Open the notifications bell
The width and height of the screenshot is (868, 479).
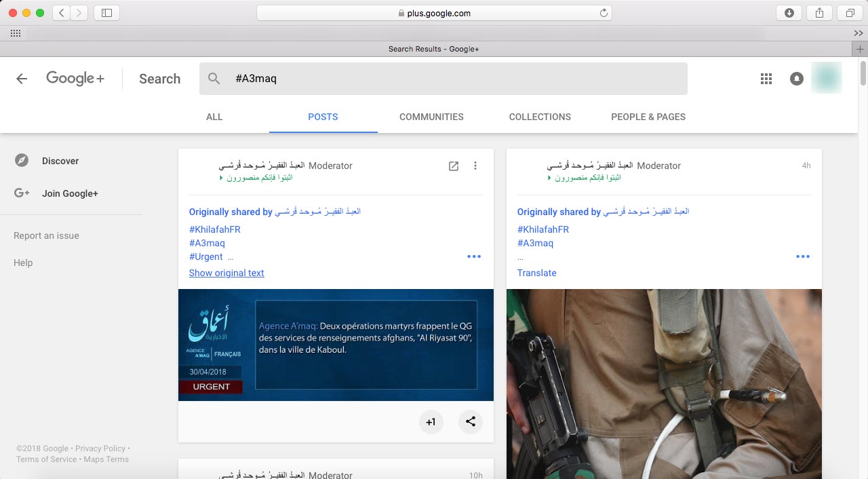click(x=797, y=79)
